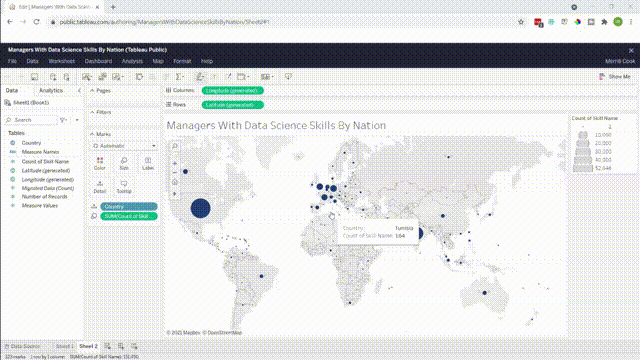The image size is (640, 360).
Task: Zoom in with the map plus button
Action: point(175,163)
